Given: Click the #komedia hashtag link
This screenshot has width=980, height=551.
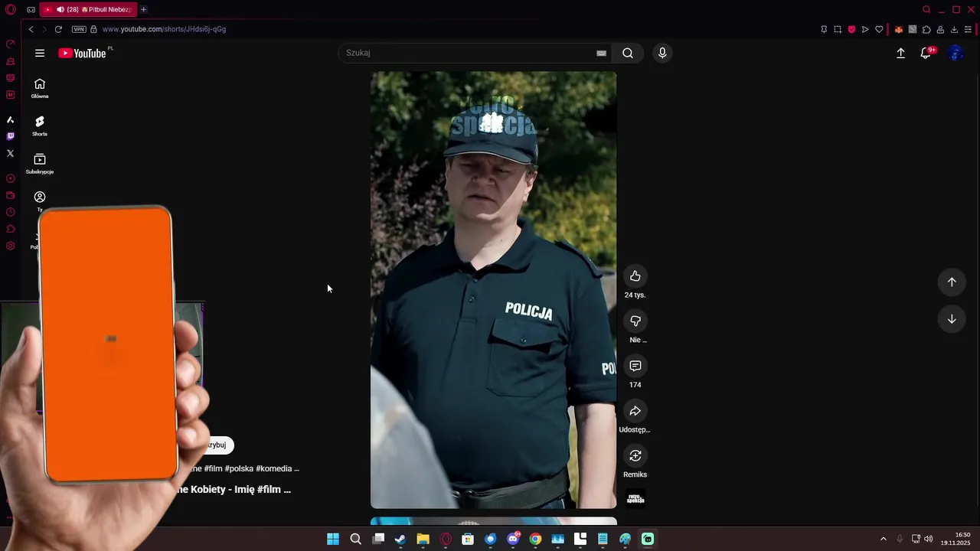Looking at the screenshot, I should [x=274, y=468].
